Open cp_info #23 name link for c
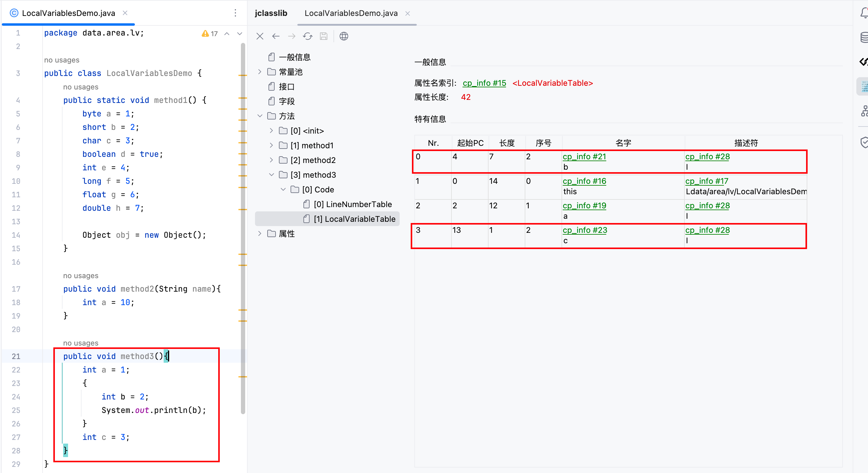868x473 pixels. coord(584,230)
